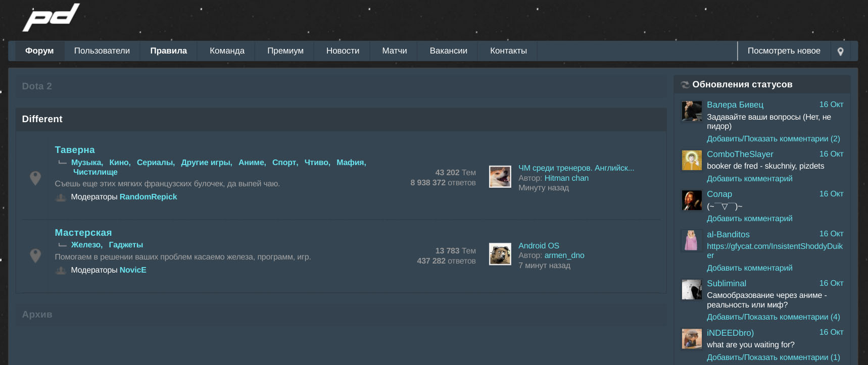View moderator RandomRepick's profile
Viewport: 868px width, 365px height.
[148, 197]
